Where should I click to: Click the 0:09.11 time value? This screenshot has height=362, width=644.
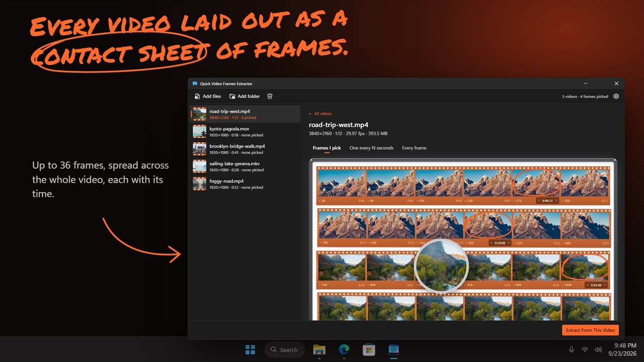tap(547, 201)
